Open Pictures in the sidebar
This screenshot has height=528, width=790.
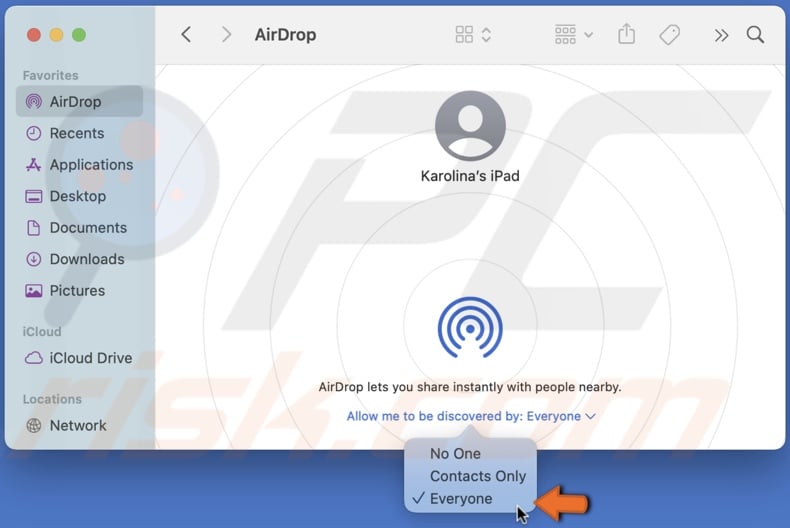[x=80, y=291]
